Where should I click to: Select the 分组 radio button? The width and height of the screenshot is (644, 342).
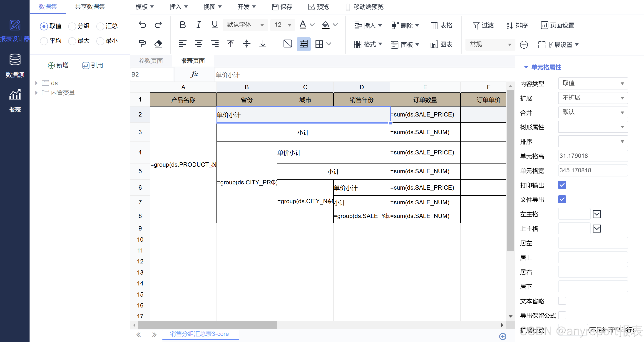[x=72, y=26]
